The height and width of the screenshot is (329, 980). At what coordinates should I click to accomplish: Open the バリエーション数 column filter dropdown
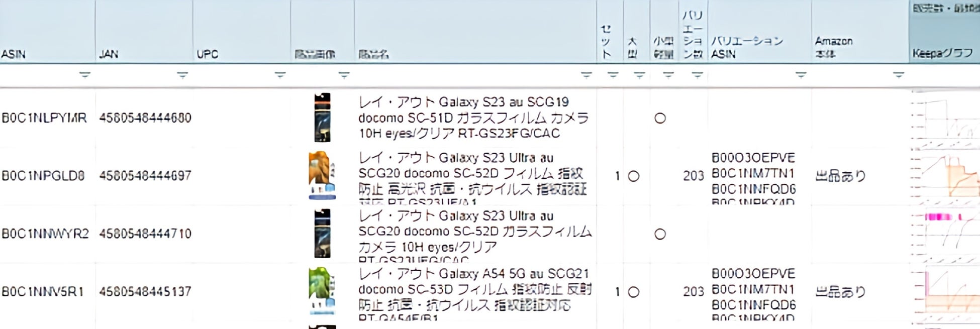pyautogui.click(x=697, y=75)
